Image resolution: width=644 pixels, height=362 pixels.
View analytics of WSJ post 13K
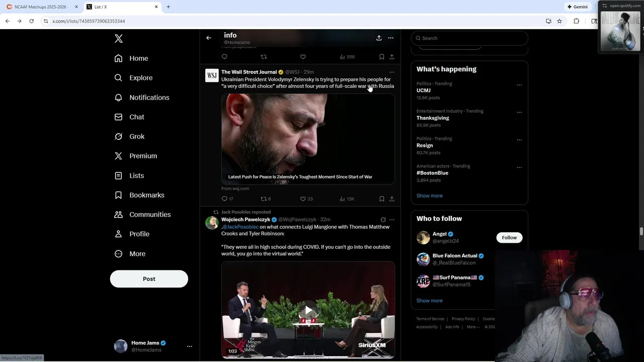pos(347,199)
